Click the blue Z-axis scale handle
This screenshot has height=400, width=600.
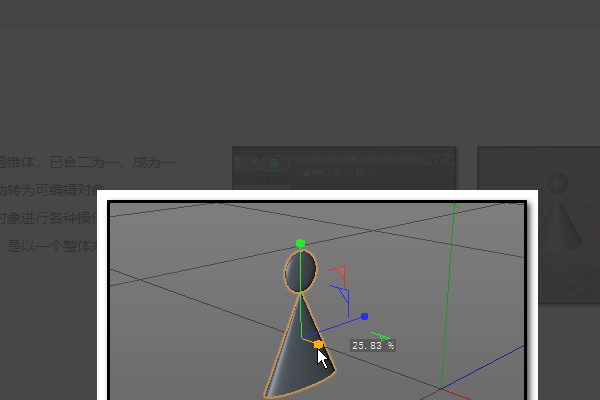click(364, 316)
